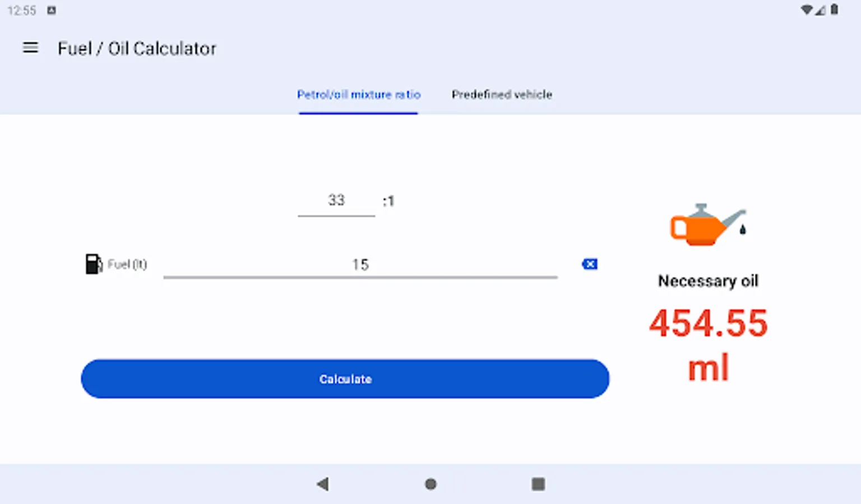Screen dimensions: 861x504
Task: Click the 12:55 status bar clock
Action: point(22,10)
